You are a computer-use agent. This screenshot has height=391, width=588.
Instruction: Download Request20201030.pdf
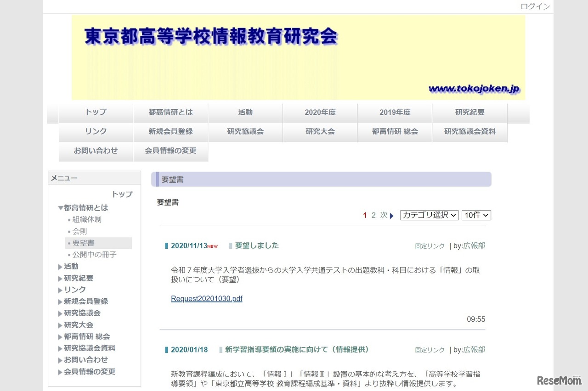206,298
